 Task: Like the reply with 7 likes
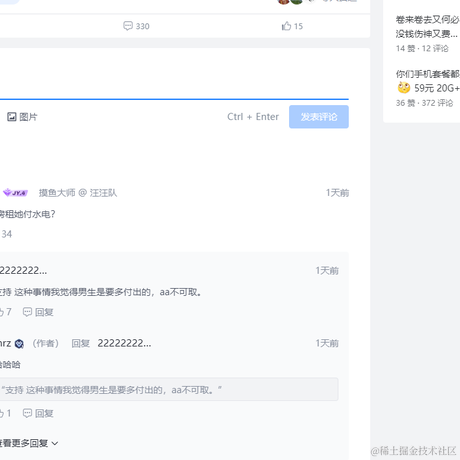6,312
